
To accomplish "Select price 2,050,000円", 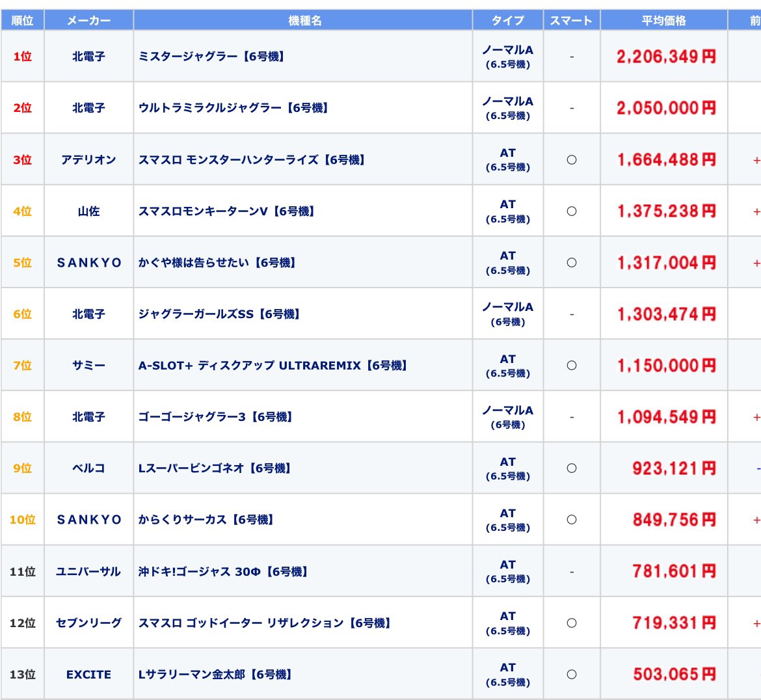I will tap(666, 108).
